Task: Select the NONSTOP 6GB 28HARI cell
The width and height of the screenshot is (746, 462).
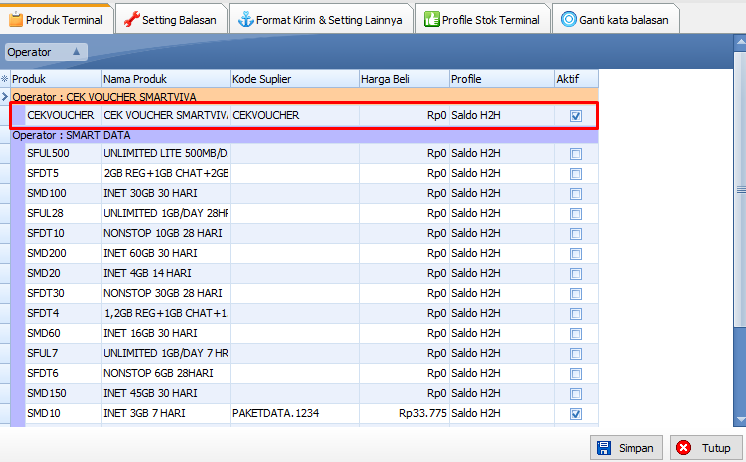Action: (x=166, y=373)
